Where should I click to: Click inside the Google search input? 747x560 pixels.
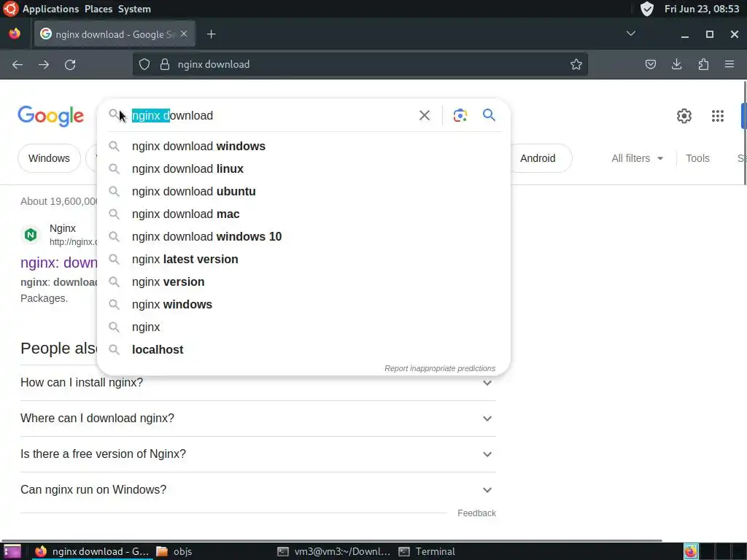[x=271, y=115]
